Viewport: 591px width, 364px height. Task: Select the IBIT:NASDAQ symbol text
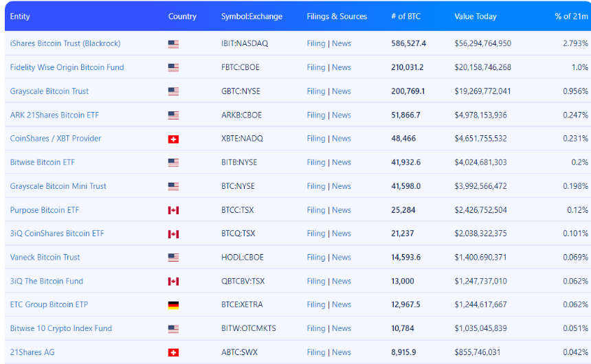point(245,43)
